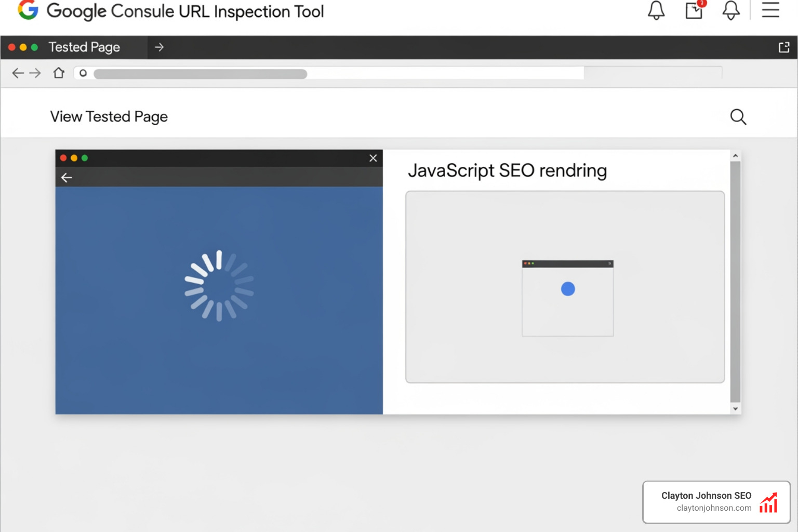The height and width of the screenshot is (532, 798).
Task: Click the Google logo in the header
Action: (x=29, y=10)
